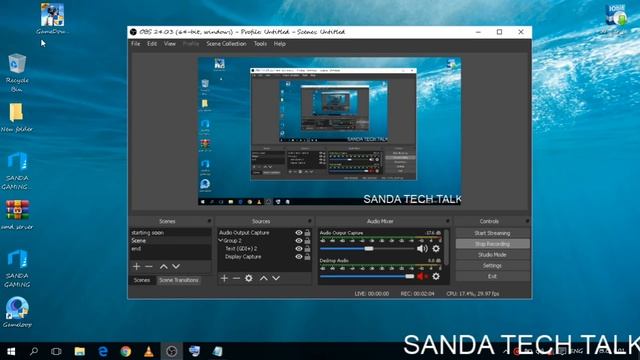This screenshot has height=360, width=640.
Task: Hide the Display Capture source
Action: [299, 257]
